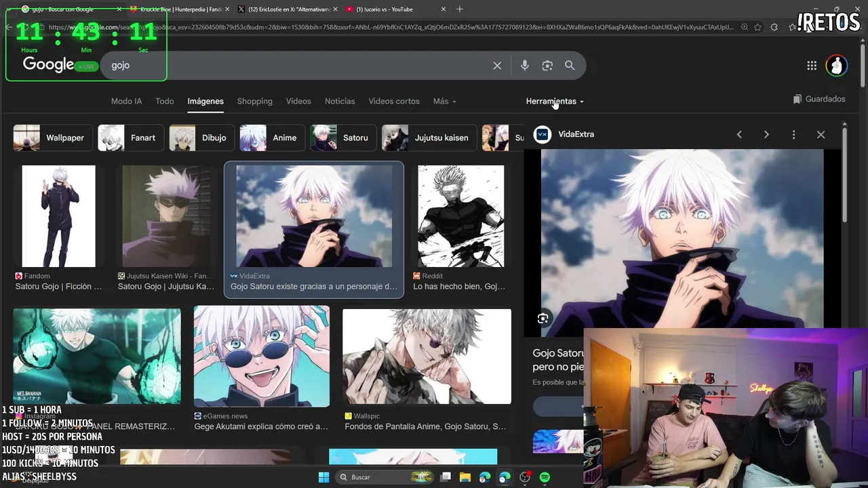Screen dimensions: 868x488
Task: Open the Instagram green energy Gojo image
Action: (97, 357)
